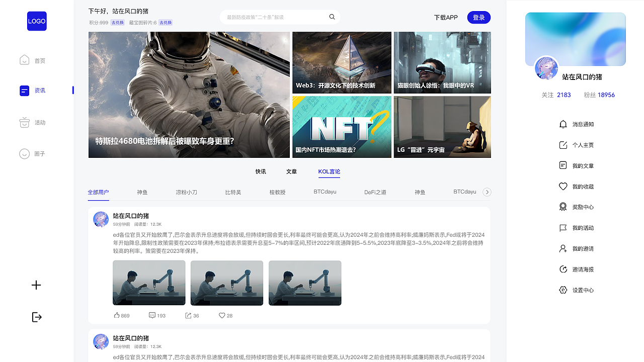The image size is (644, 362).
Task: Favorite the first post heart showing 28
Action: coord(222,315)
